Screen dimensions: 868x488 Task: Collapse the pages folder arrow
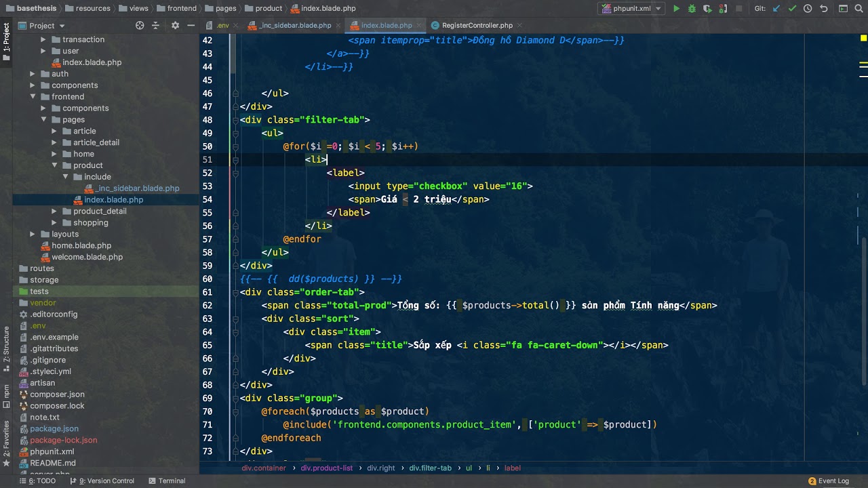[43, 119]
